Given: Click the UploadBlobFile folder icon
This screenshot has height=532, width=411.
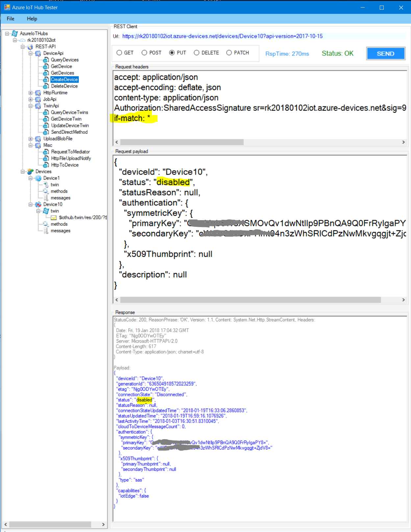Looking at the screenshot, I should (x=38, y=139).
